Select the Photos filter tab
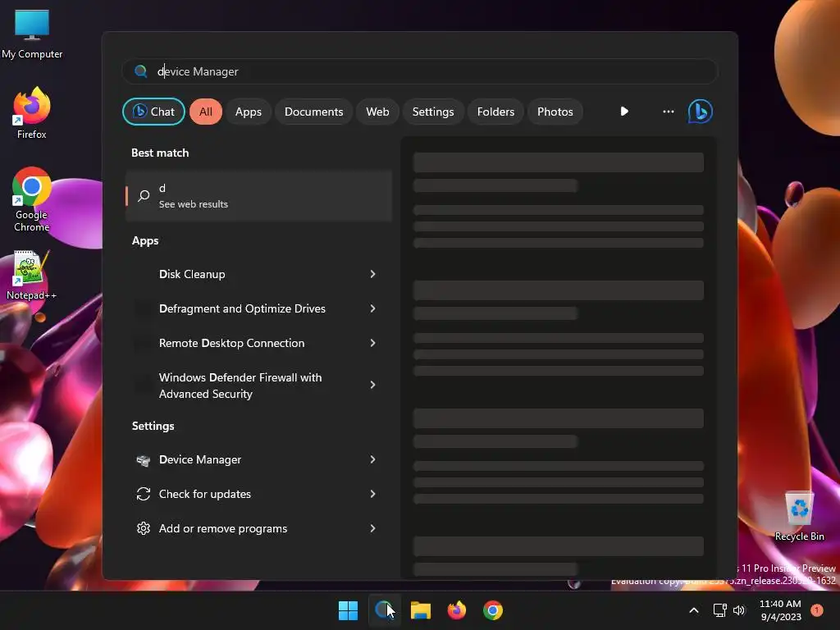Viewport: 840px width, 630px height. point(555,112)
